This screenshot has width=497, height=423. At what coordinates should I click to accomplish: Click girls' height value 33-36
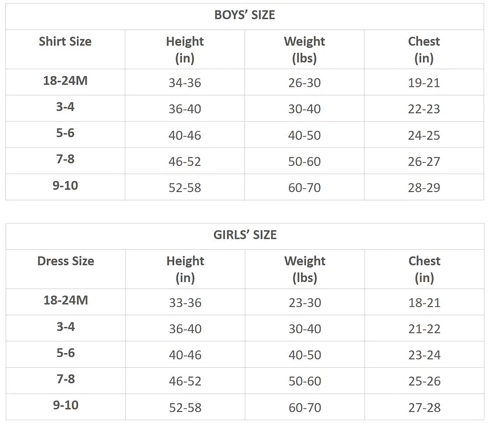coord(185,303)
